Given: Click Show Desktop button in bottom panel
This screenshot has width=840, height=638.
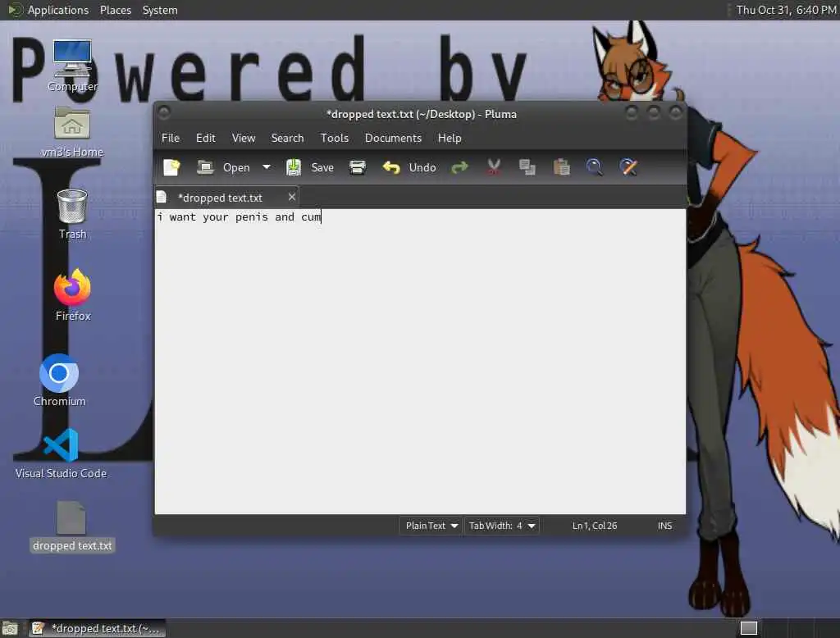Looking at the screenshot, I should coord(10,628).
